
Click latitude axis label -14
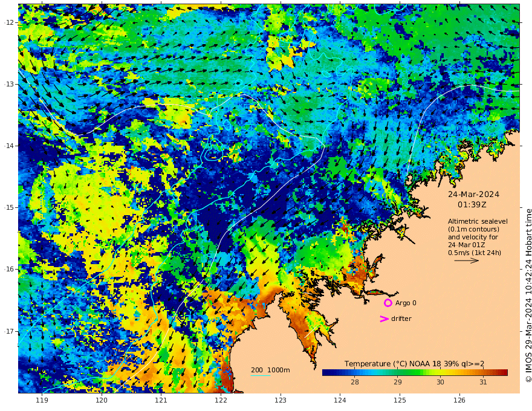[x=9, y=146]
